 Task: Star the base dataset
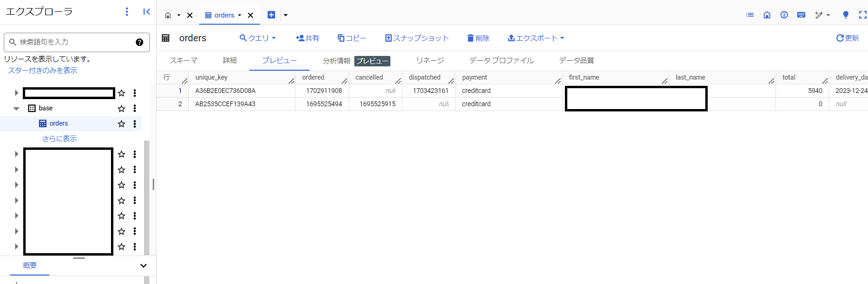[x=121, y=109]
